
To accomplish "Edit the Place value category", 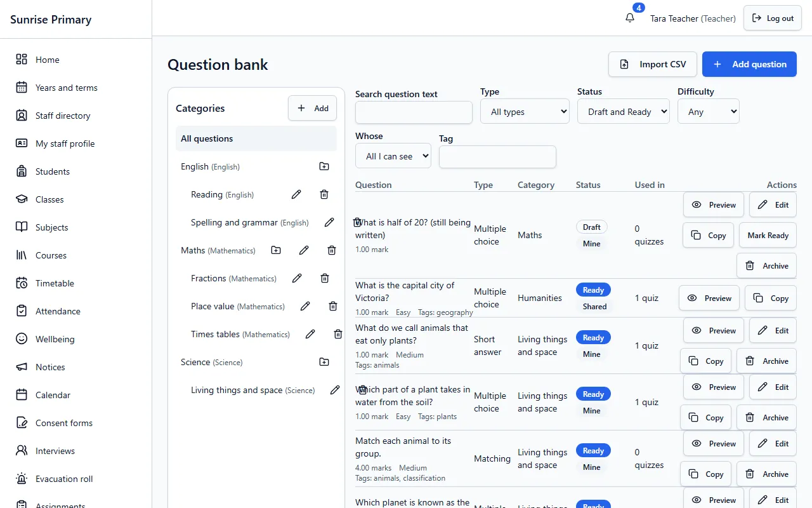I will point(305,306).
